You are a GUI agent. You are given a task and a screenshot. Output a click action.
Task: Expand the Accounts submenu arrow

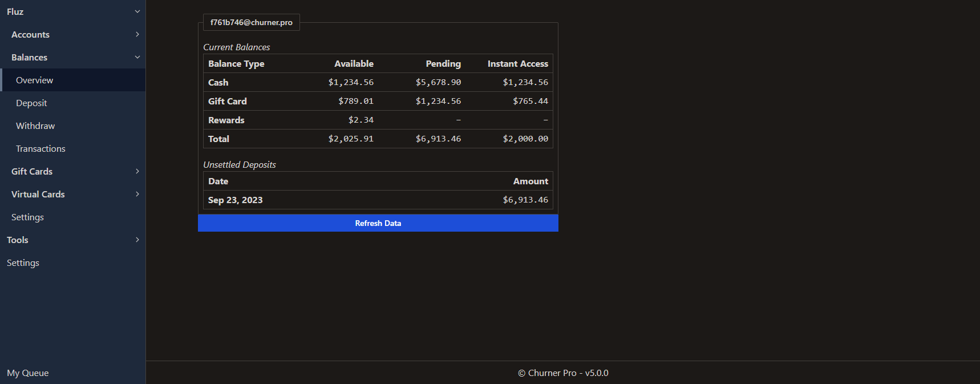137,34
